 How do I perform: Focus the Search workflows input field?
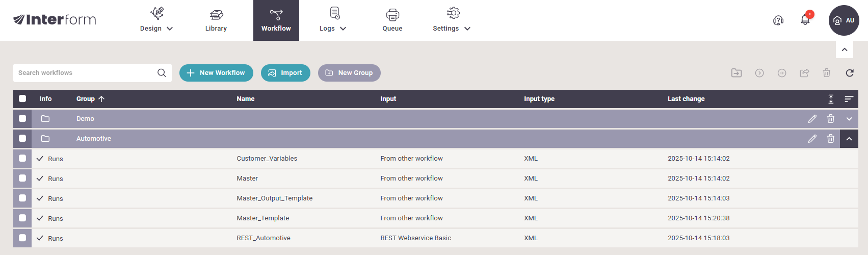tap(84, 73)
